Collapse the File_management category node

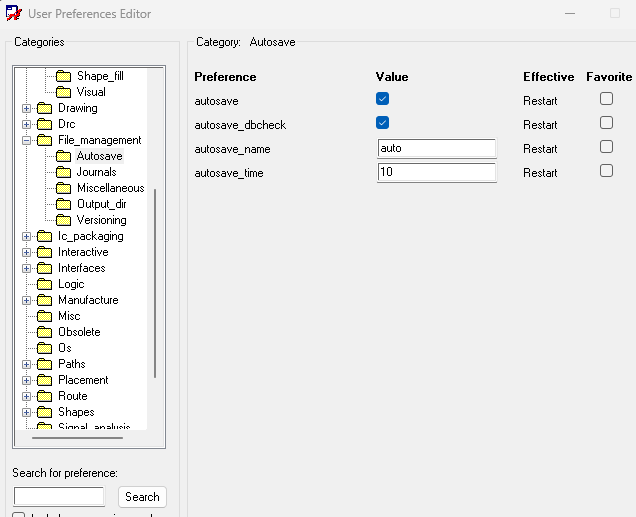26,140
